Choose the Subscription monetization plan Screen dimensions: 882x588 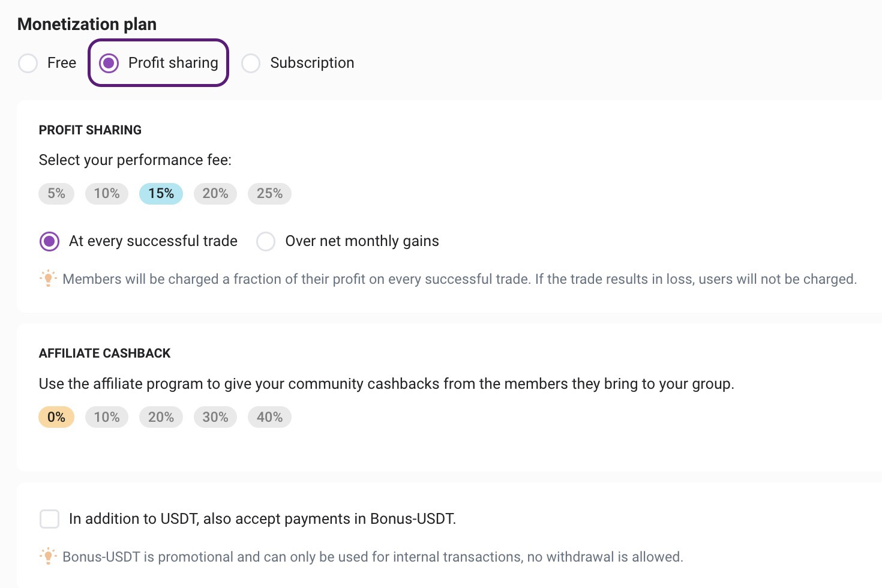pos(251,63)
